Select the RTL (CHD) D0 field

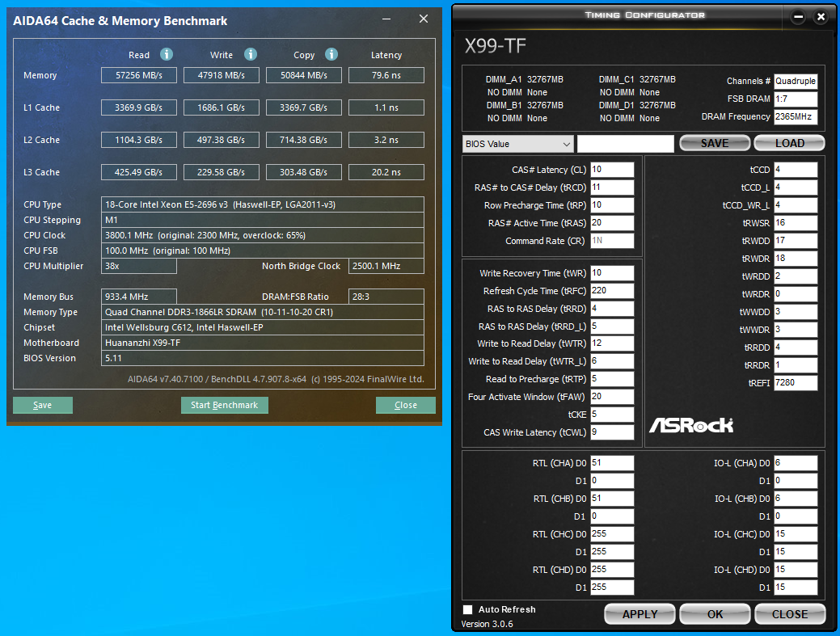pyautogui.click(x=612, y=570)
